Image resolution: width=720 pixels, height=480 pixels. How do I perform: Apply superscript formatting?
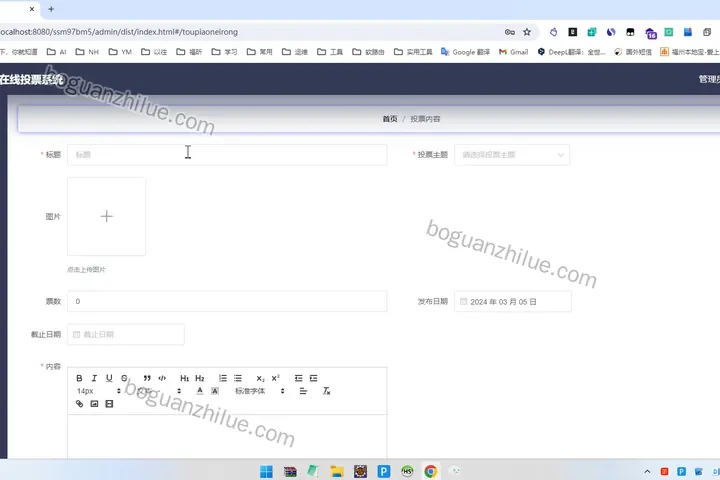click(x=276, y=378)
